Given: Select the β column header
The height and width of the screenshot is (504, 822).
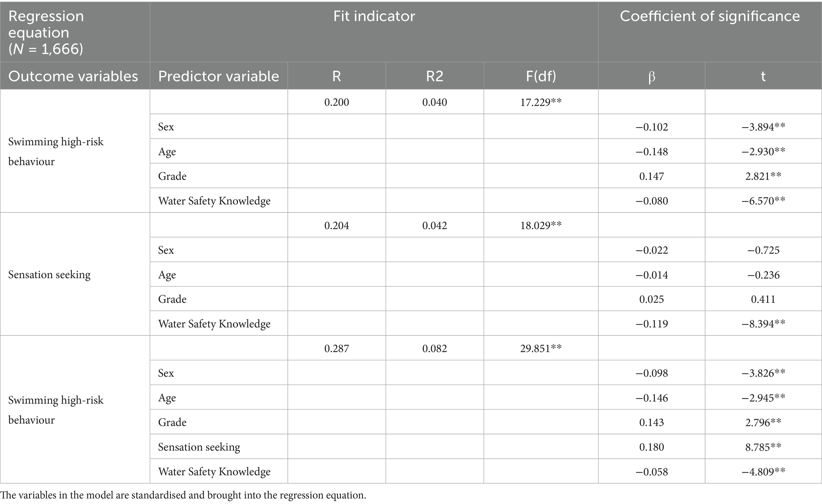Looking at the screenshot, I should (651, 76).
